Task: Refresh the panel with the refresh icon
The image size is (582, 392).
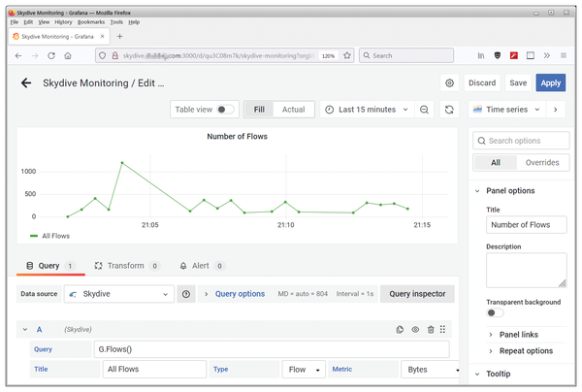Action: (449, 110)
